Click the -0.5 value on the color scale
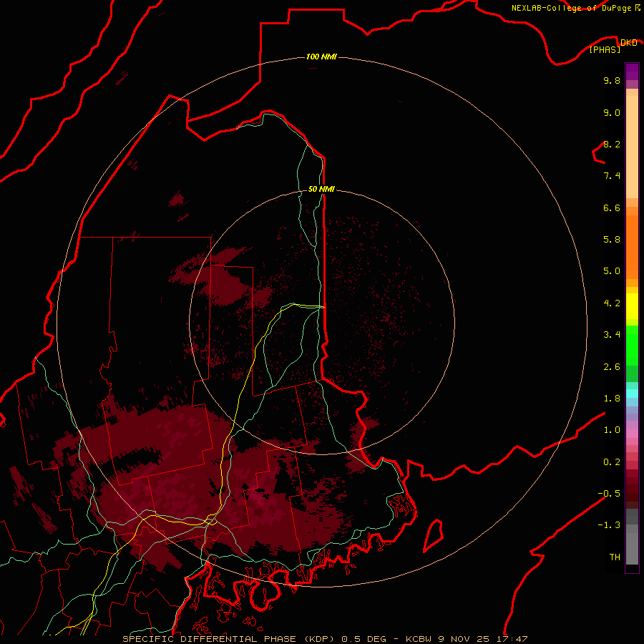 click(609, 493)
